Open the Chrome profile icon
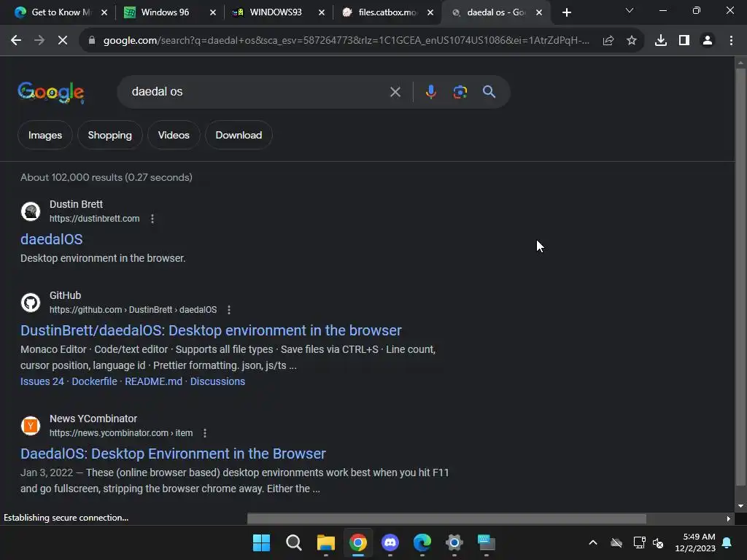This screenshot has height=560, width=747. click(708, 41)
